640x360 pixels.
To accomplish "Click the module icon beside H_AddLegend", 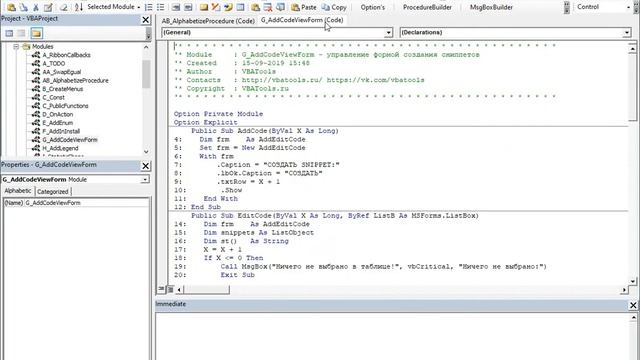I will click(x=36, y=148).
